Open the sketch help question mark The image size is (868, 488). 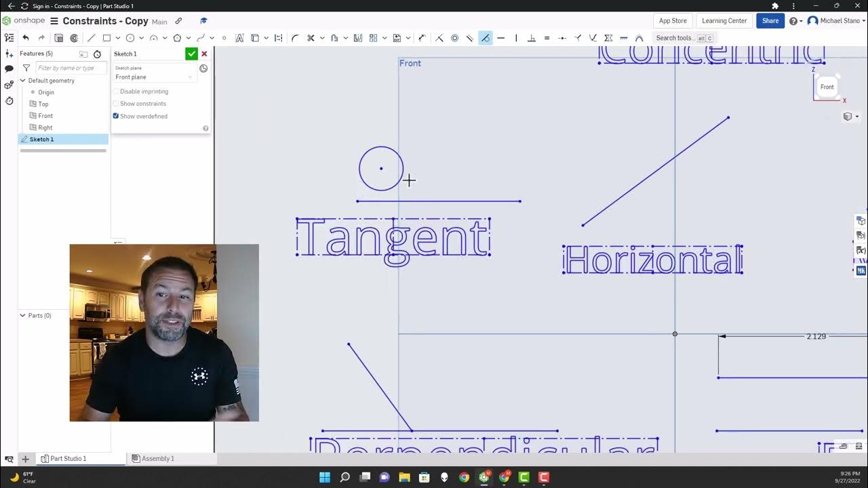(205, 128)
